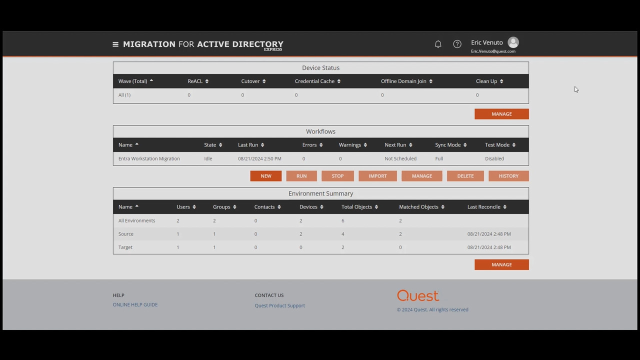The image size is (640, 360).
Task: Sort Workflows by Errors column
Action: [312, 145]
